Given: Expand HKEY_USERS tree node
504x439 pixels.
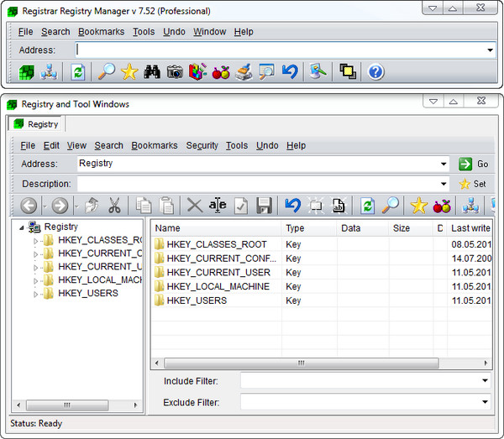Looking at the screenshot, I should tap(35, 294).
